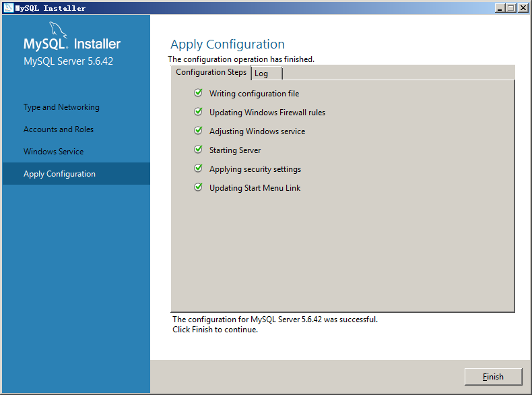Open the Type and Networking step

pyautogui.click(x=61, y=107)
